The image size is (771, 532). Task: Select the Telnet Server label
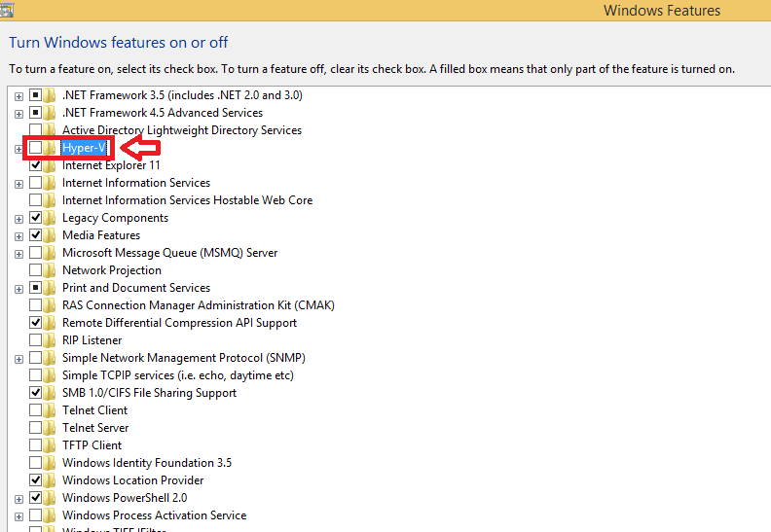click(x=95, y=428)
